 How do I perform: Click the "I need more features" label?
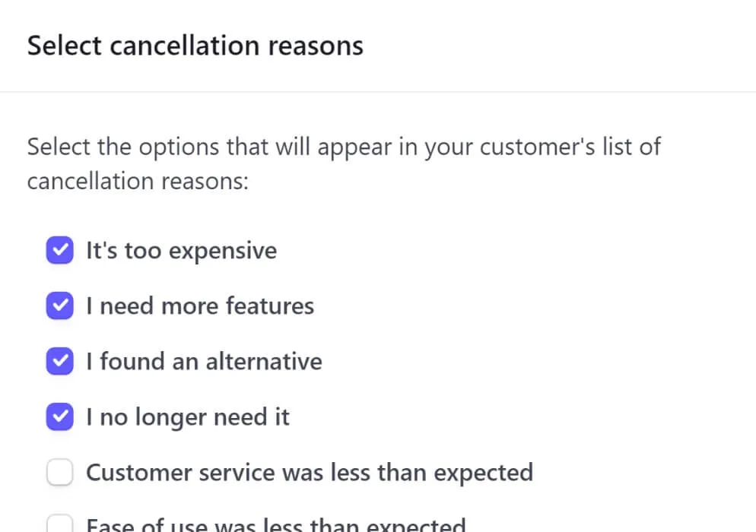point(199,306)
